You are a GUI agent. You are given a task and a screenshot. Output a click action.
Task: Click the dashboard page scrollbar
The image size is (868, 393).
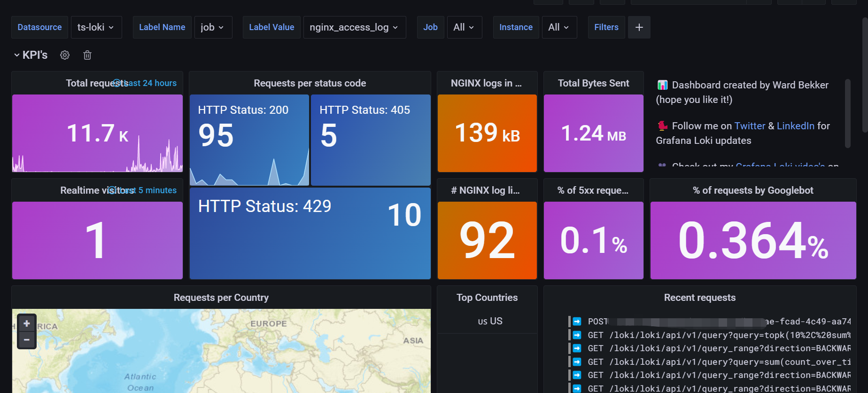click(x=865, y=75)
